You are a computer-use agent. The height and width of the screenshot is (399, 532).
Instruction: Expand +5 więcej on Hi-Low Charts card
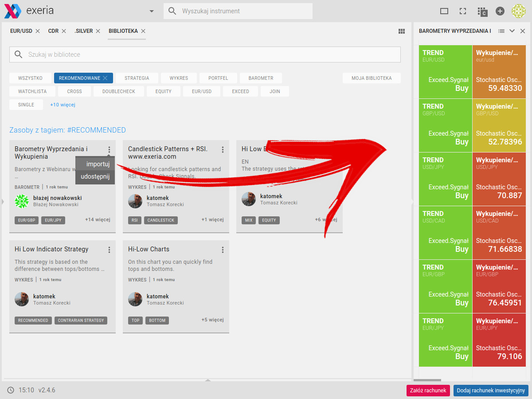tap(212, 320)
